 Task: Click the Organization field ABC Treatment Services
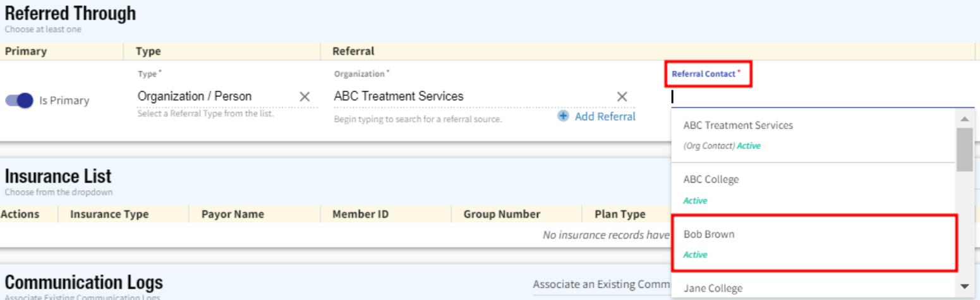point(471,97)
